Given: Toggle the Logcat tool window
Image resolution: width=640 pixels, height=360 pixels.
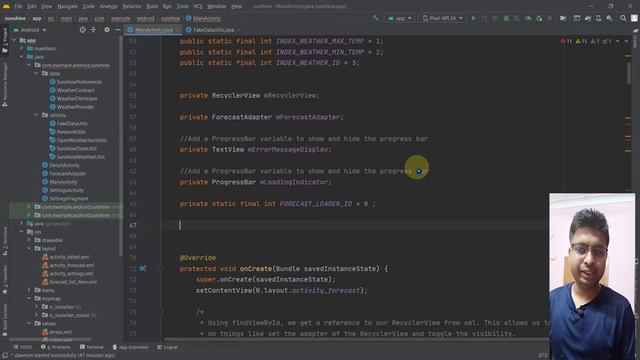Looking at the screenshot, I should tap(167, 347).
